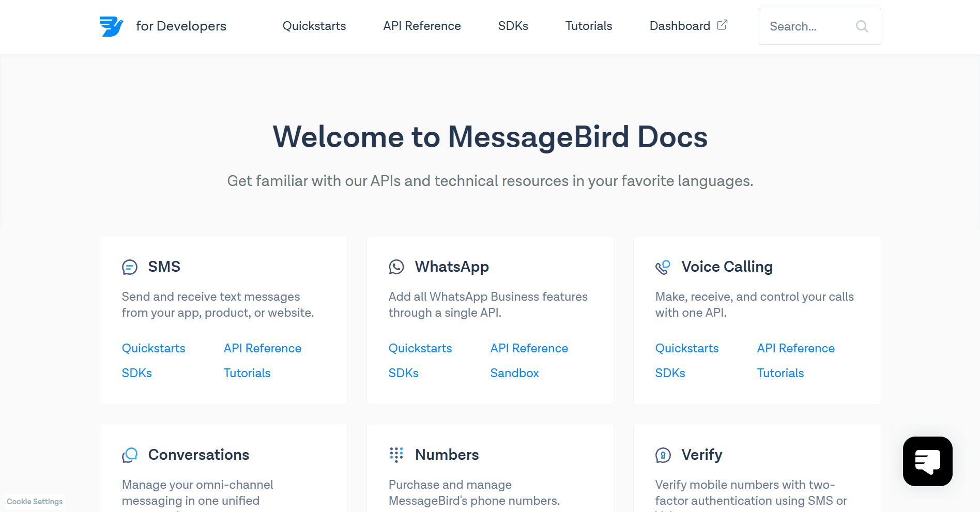The image size is (980, 512).
Task: Click the SMS chat bubble icon
Action: click(130, 267)
